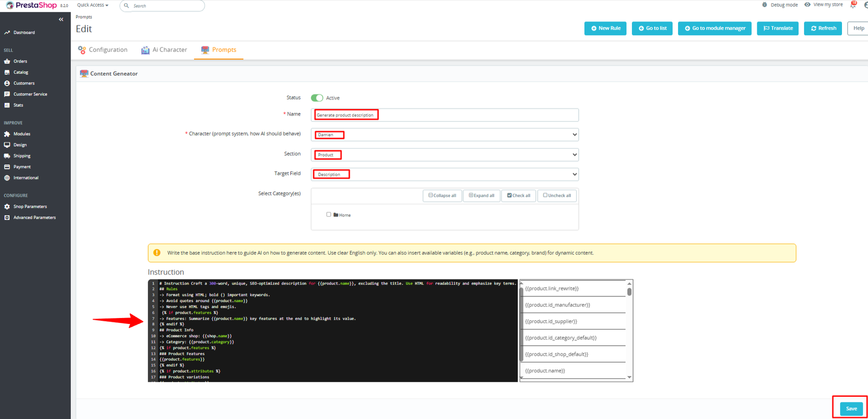Open International in the sidebar
868x419 pixels.
point(25,178)
